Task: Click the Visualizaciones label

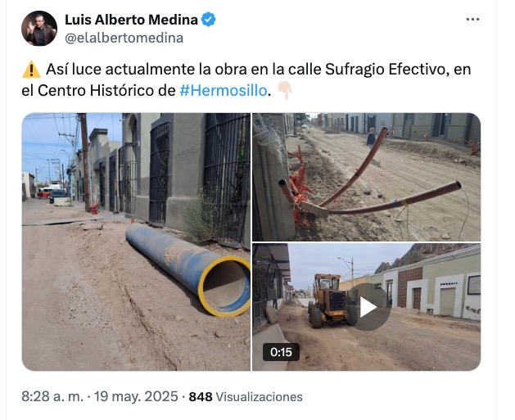Action: (260, 397)
